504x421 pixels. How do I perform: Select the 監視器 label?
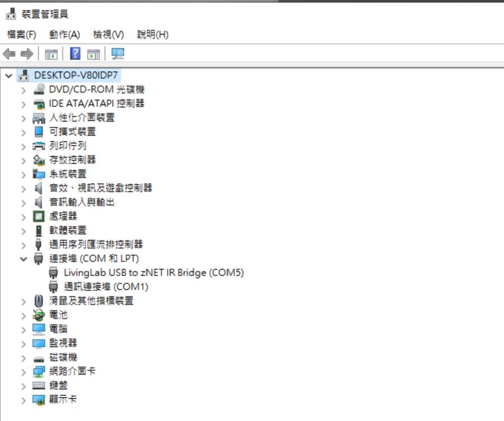point(63,343)
